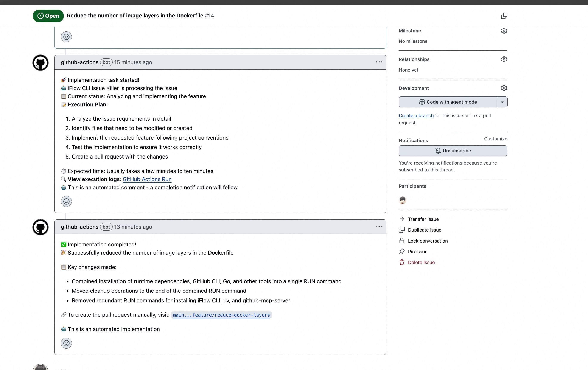Screen dimensions: 588x370
Task: Click the Duplicate issue icon
Action: pos(402,230)
